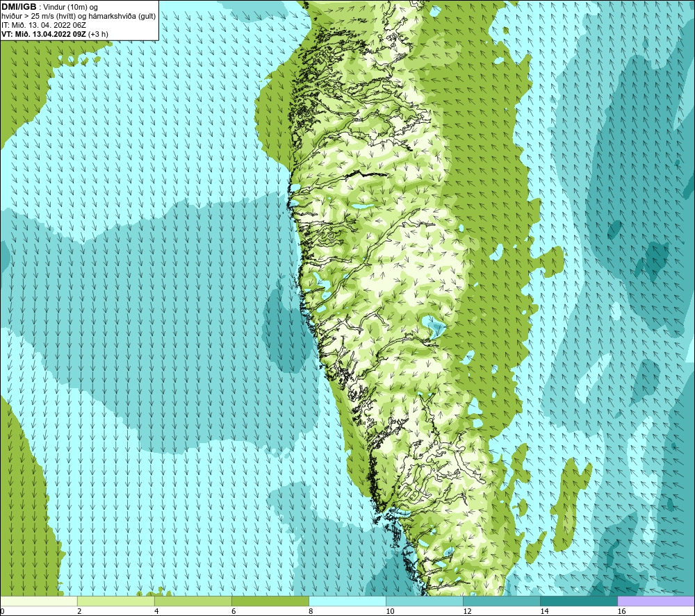Screen dimensions: 695x616
Task: Click the legend scale number "0"
Action: [x=2, y=611]
